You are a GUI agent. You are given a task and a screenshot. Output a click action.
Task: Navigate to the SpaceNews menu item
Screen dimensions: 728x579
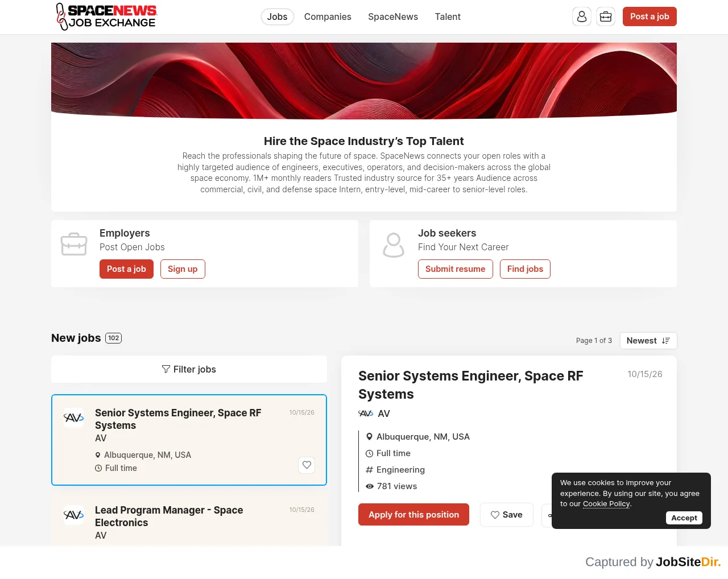tap(393, 17)
